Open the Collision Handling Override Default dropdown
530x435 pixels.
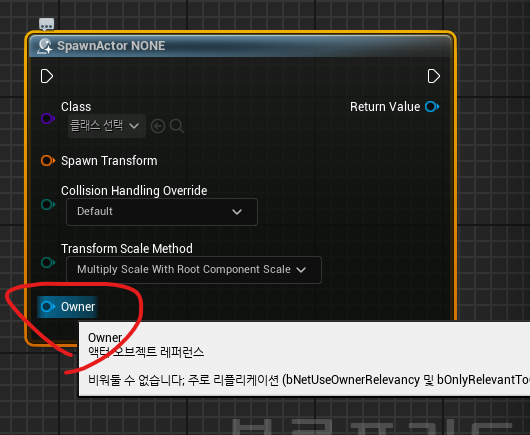tap(162, 212)
